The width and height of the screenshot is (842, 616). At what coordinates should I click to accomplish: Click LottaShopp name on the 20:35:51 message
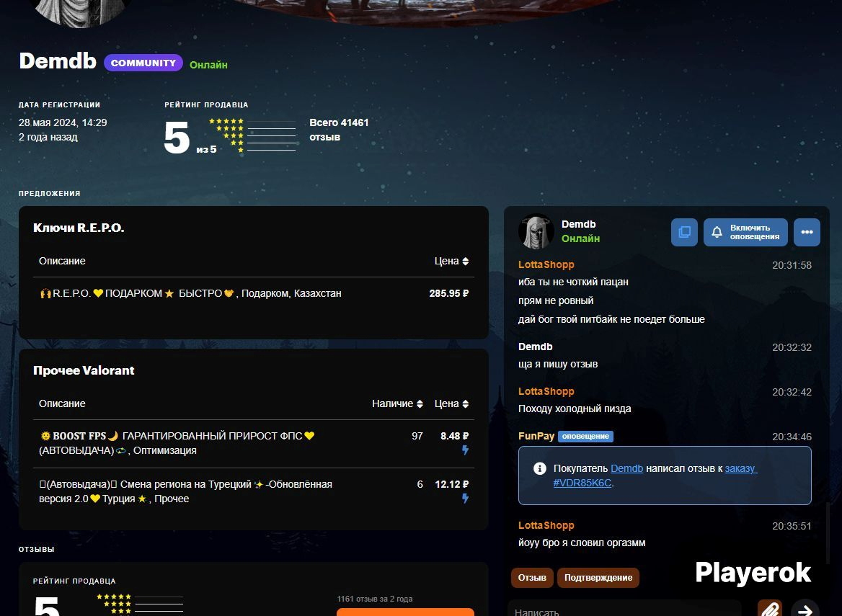click(546, 525)
